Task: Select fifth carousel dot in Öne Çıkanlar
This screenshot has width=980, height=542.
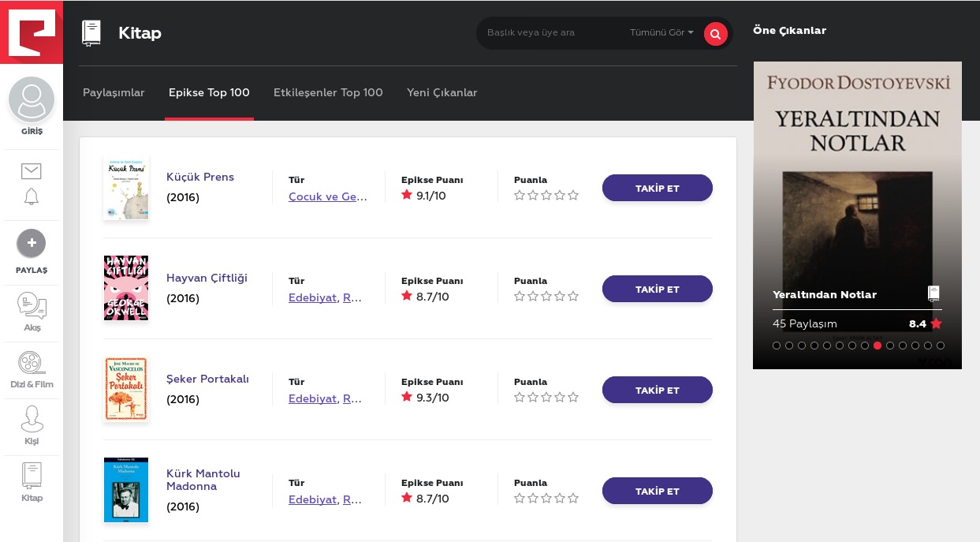Action: [x=827, y=346]
